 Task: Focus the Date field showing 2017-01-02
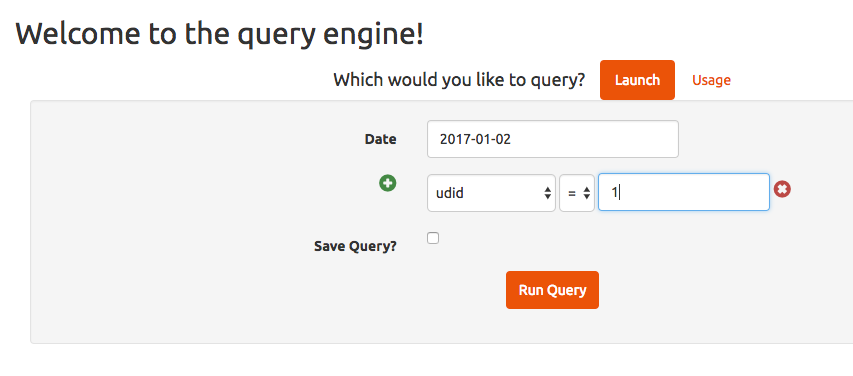[x=553, y=139]
